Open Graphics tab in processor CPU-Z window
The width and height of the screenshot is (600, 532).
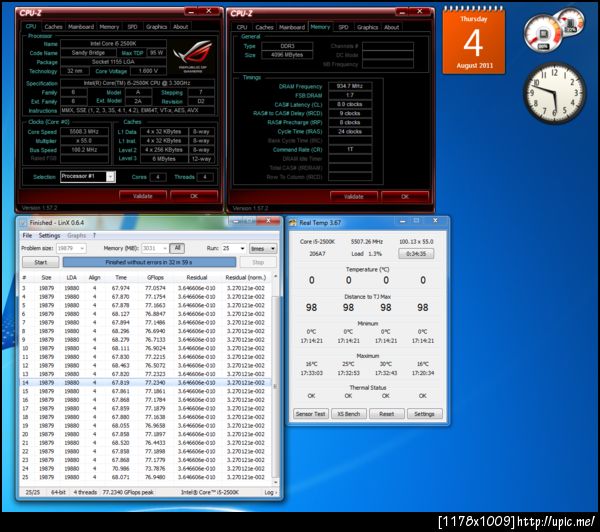tap(157, 27)
